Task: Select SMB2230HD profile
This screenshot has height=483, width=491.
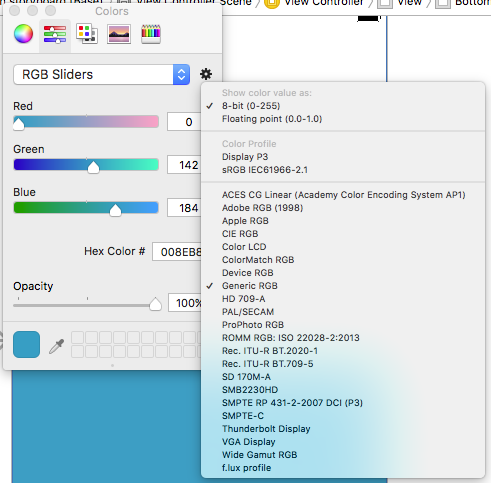Action: point(343,390)
